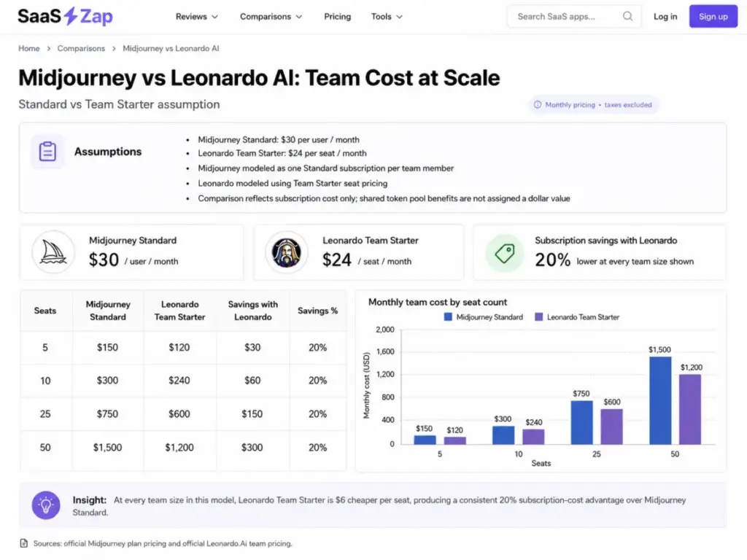Click the SaaSZap logo
This screenshot has width=747, height=560.
[x=65, y=16]
